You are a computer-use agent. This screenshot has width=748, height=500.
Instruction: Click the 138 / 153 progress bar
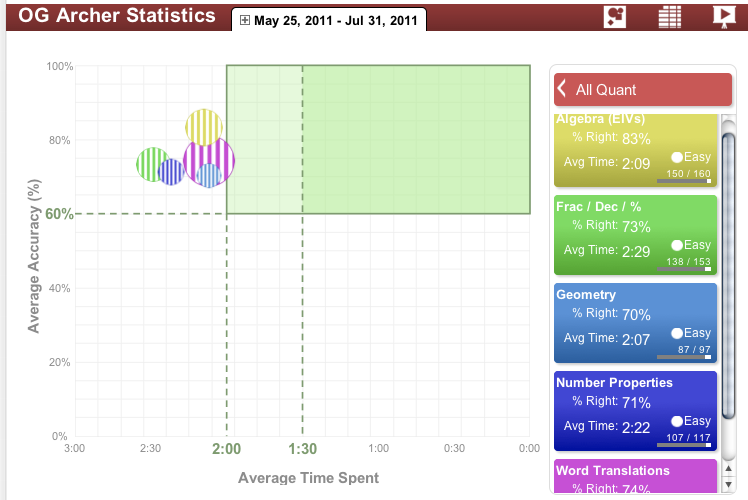click(684, 269)
